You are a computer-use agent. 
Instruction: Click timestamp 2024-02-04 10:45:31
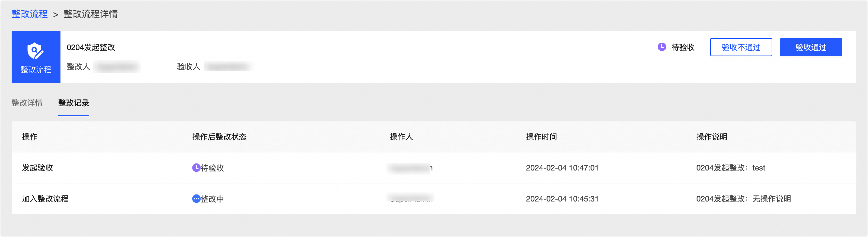point(562,199)
